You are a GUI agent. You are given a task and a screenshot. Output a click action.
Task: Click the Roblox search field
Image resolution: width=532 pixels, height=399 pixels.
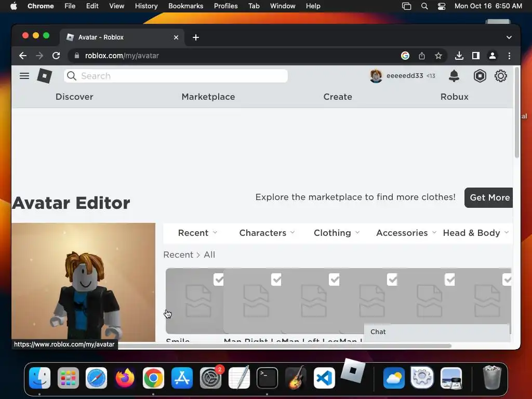point(176,76)
